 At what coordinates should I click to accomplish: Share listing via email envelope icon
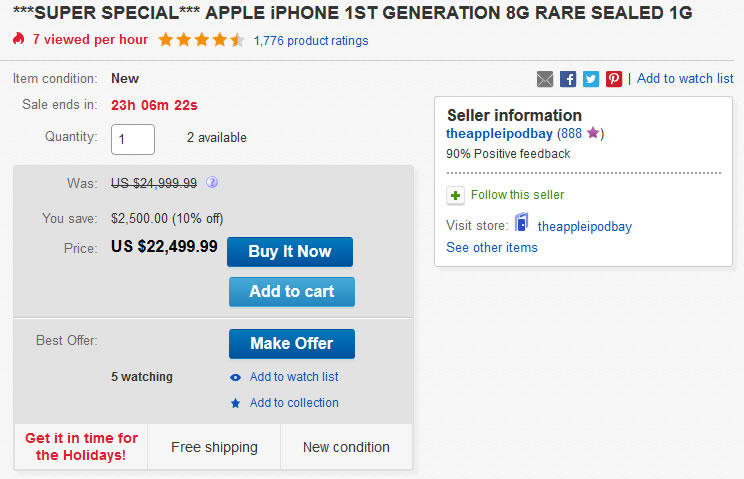click(x=545, y=79)
